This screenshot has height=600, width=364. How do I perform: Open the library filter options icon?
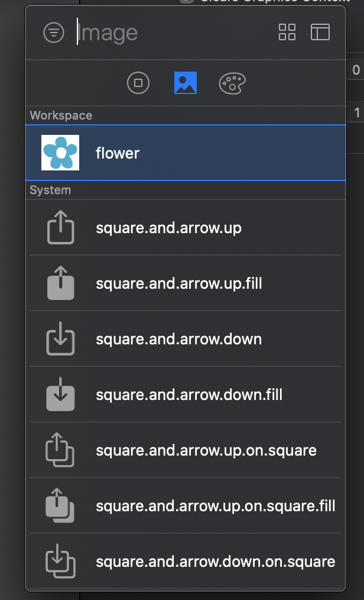coord(53,33)
